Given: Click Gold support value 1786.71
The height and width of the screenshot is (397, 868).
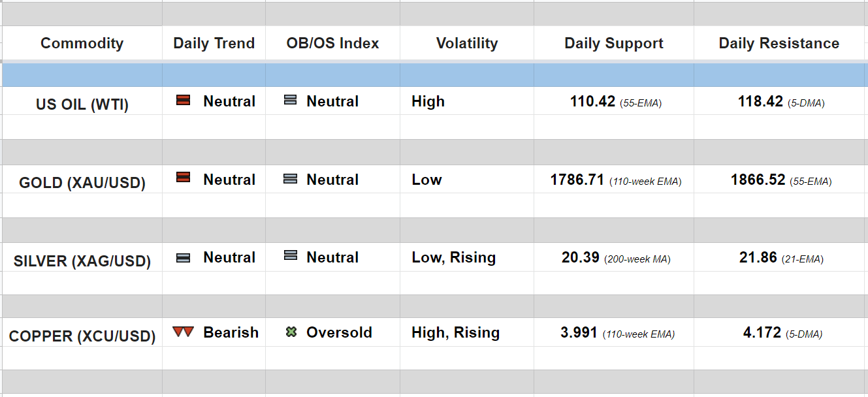Looking at the screenshot, I should (577, 180).
